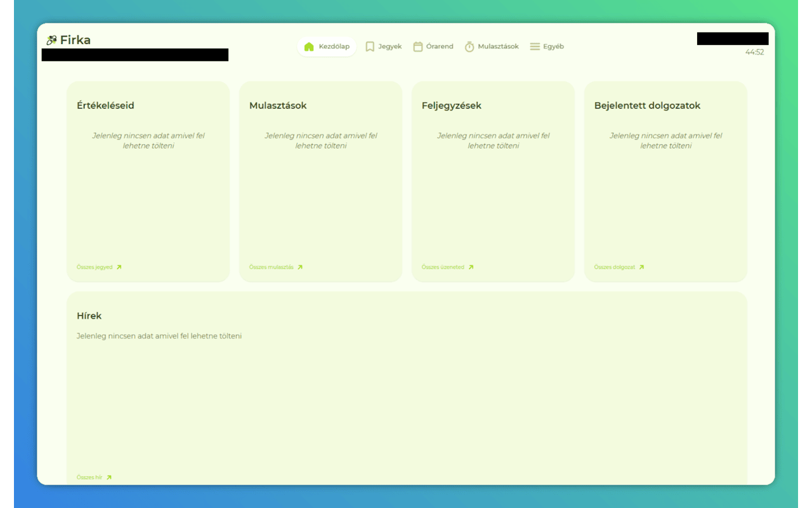The width and height of the screenshot is (812, 508).
Task: Click the bookmark icon next to Jegyek
Action: 369,46
